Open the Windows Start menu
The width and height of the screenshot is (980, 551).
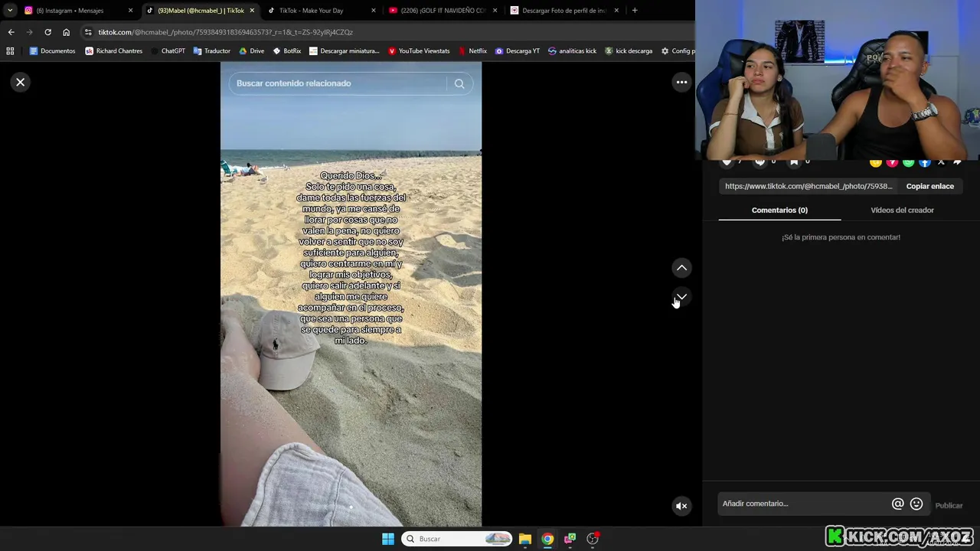388,539
